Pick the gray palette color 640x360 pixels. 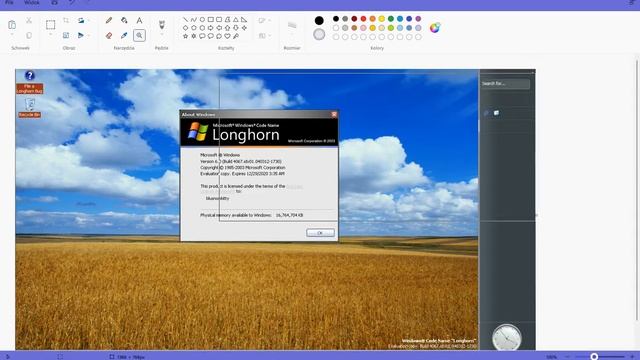tap(345, 19)
